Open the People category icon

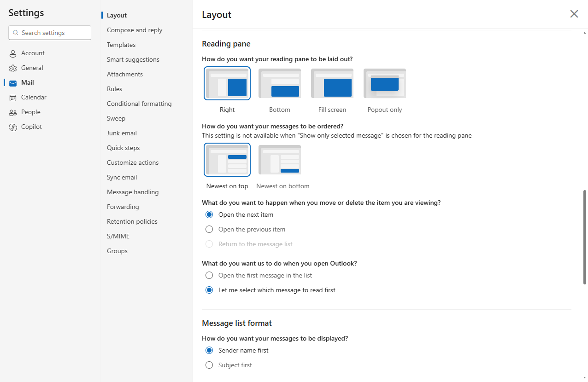[13, 112]
